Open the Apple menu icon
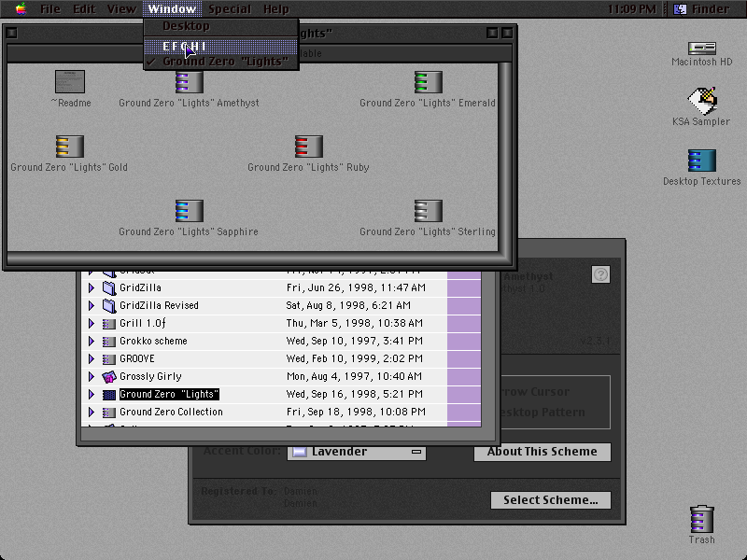Image resolution: width=747 pixels, height=560 pixels. pos(21,8)
